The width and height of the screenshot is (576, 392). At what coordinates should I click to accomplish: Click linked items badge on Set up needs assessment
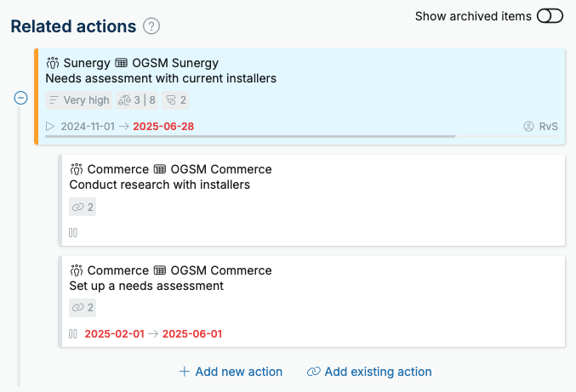(83, 308)
